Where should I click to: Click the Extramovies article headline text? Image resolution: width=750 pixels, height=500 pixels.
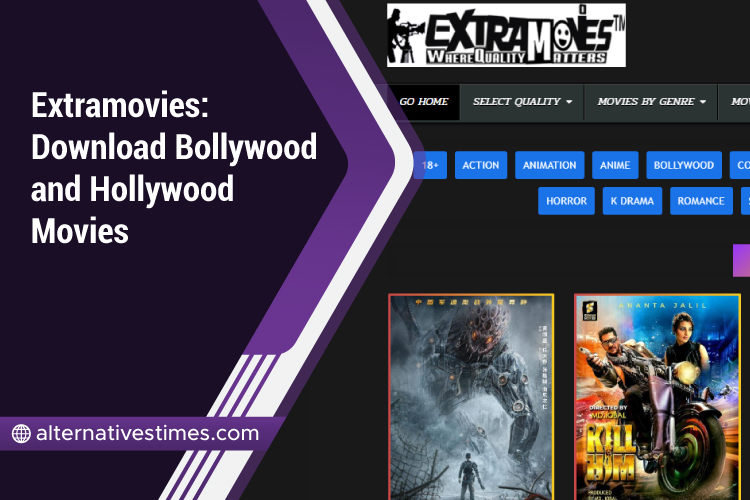click(174, 167)
